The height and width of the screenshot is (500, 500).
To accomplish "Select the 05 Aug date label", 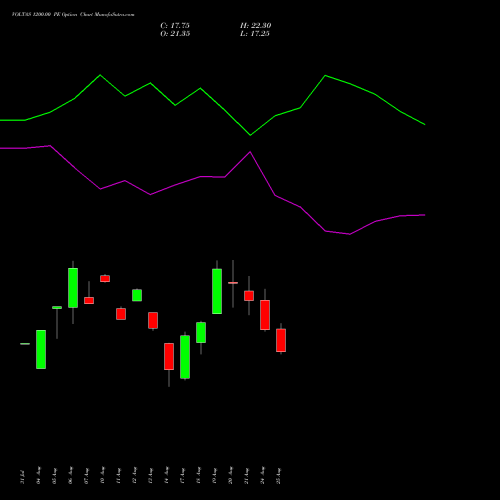I will [x=54, y=475].
